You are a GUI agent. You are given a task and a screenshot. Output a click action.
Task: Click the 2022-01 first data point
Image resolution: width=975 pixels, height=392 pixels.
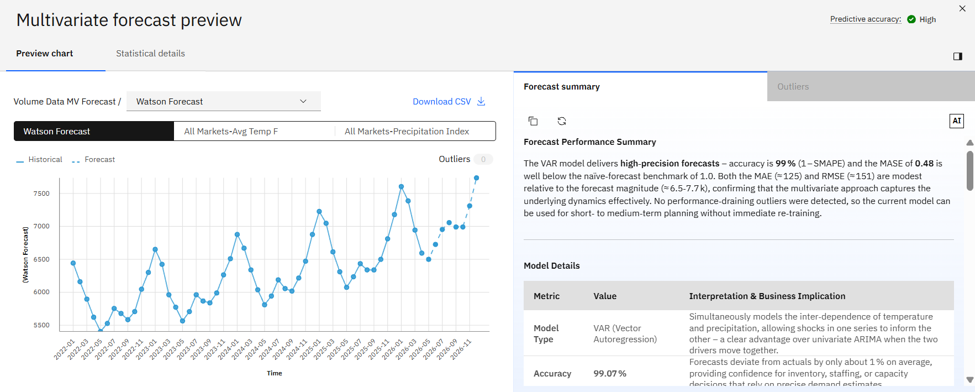coord(73,263)
